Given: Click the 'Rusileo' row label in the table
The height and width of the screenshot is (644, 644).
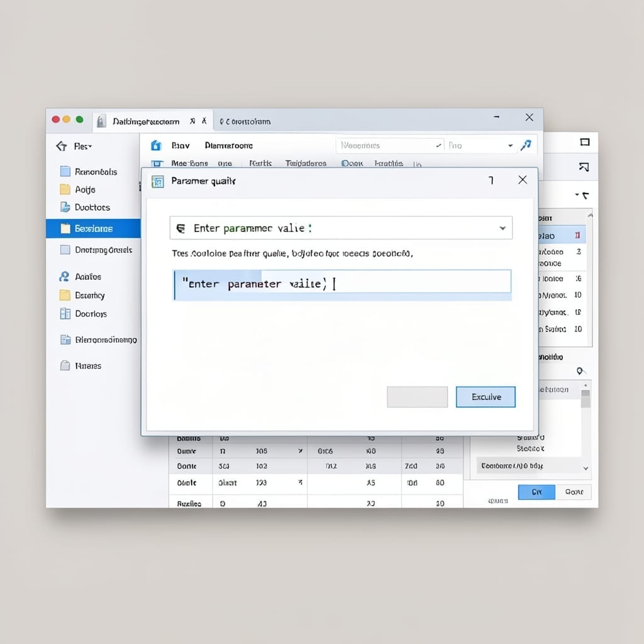Looking at the screenshot, I should [189, 504].
